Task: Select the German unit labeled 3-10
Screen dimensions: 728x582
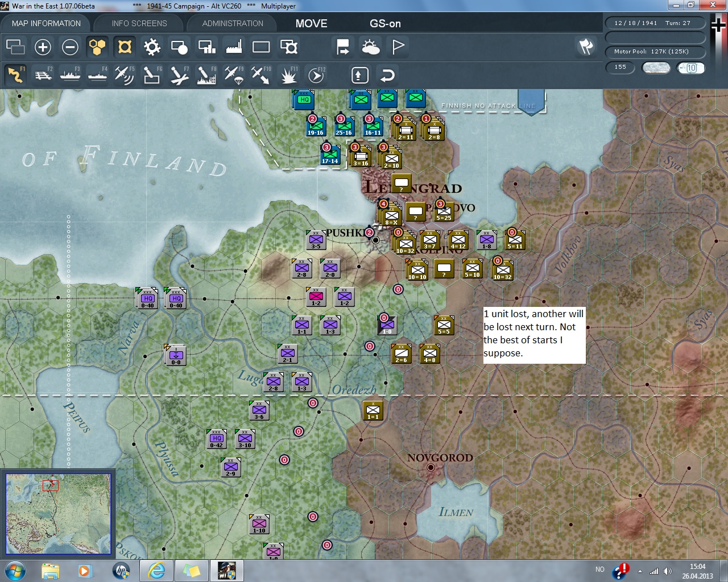Action: [x=245, y=439]
